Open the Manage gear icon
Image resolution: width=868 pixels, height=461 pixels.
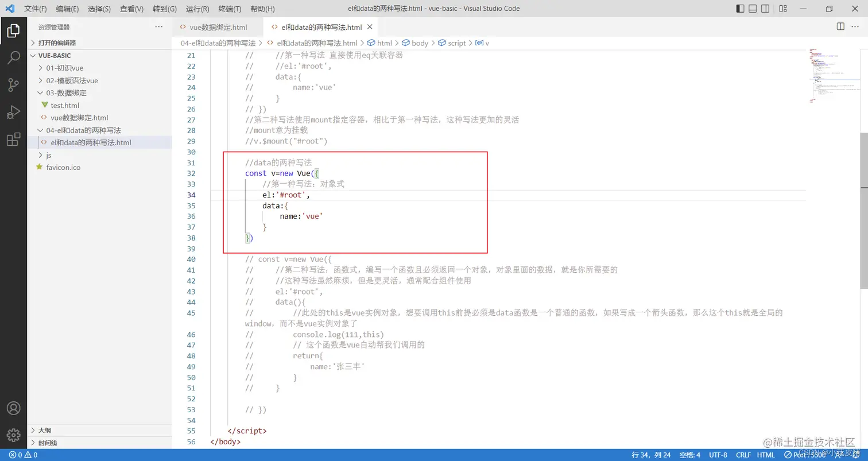click(13, 435)
